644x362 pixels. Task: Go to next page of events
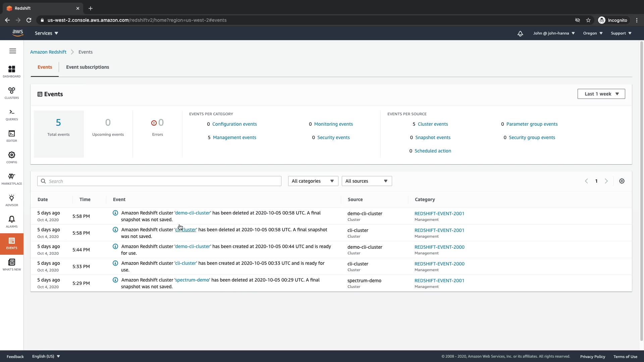(606, 181)
